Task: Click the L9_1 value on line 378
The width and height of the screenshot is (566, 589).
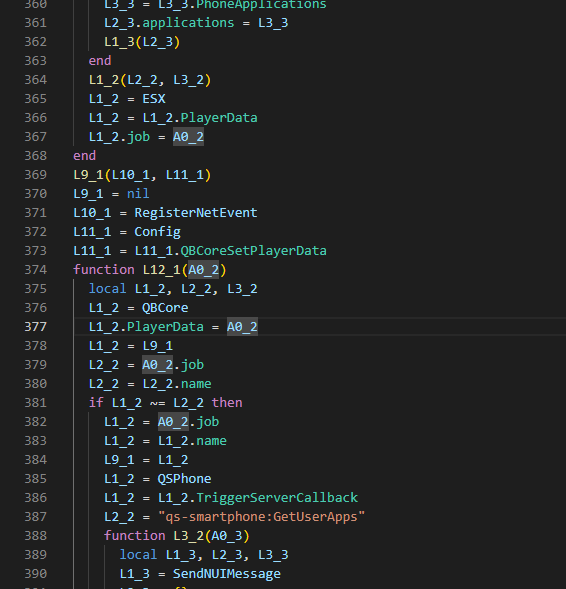Action: [157, 345]
